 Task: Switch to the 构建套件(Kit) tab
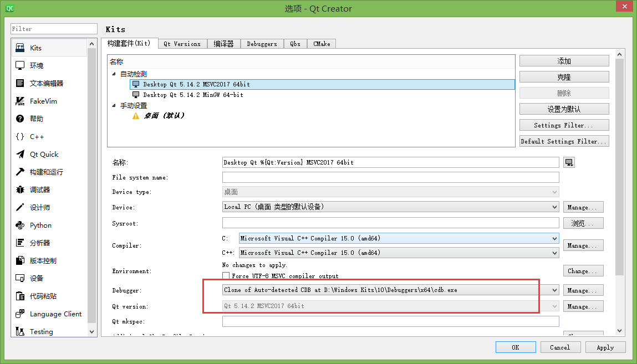click(x=129, y=43)
